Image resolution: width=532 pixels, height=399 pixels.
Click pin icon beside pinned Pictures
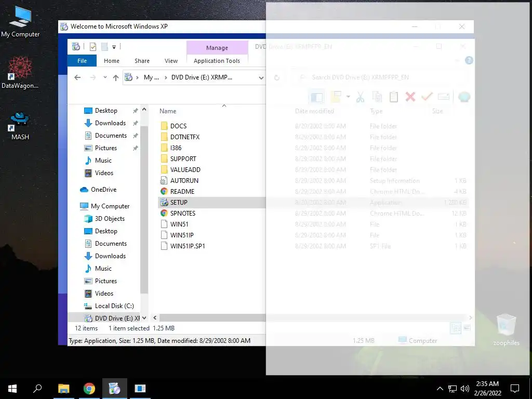[136, 148]
